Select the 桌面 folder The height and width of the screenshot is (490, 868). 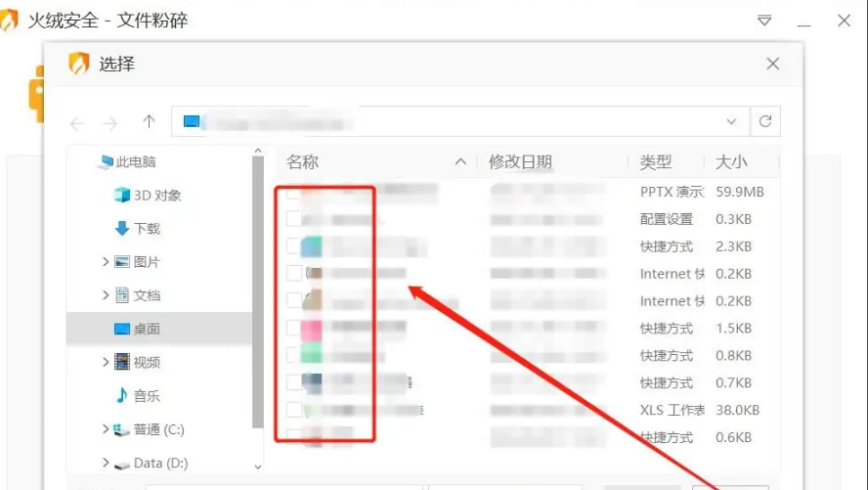click(x=147, y=329)
